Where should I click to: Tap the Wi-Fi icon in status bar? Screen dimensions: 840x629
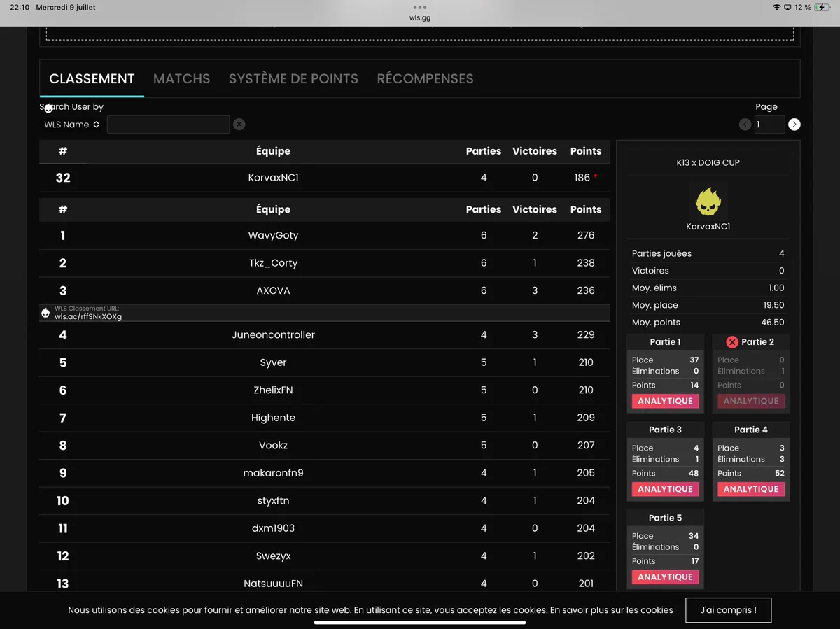[x=776, y=7]
